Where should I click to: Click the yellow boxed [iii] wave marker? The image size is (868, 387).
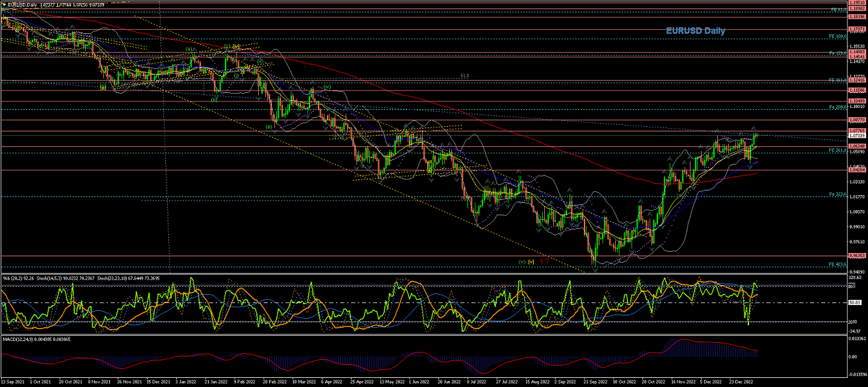tap(103, 87)
